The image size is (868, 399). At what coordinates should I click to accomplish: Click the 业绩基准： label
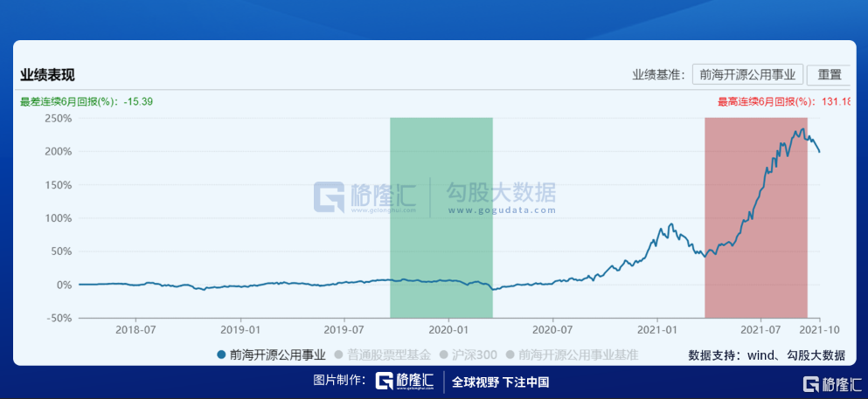659,74
